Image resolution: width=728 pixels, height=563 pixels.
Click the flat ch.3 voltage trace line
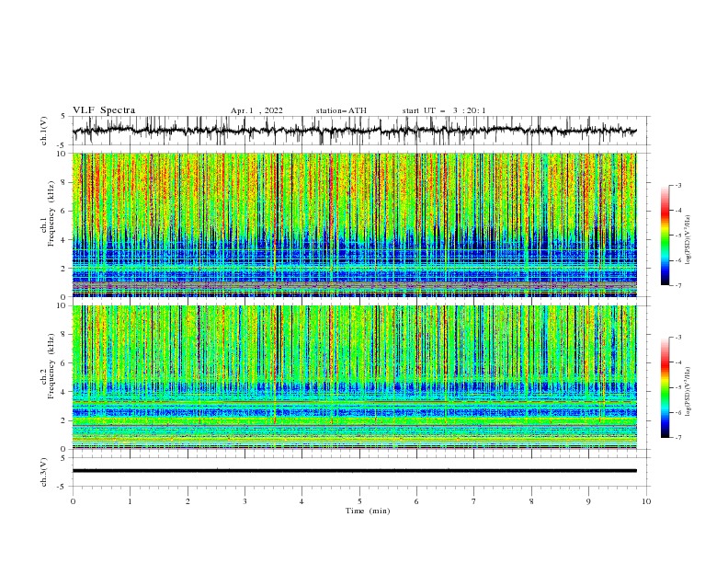click(x=354, y=471)
